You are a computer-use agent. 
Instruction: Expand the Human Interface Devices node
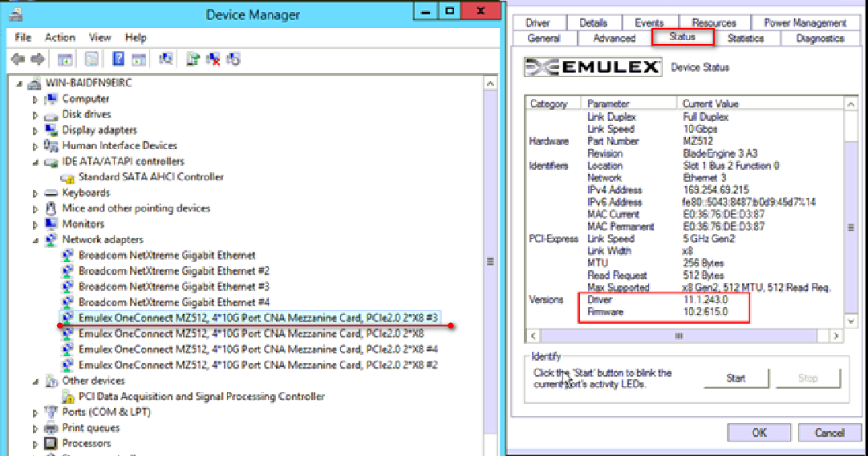(34, 147)
